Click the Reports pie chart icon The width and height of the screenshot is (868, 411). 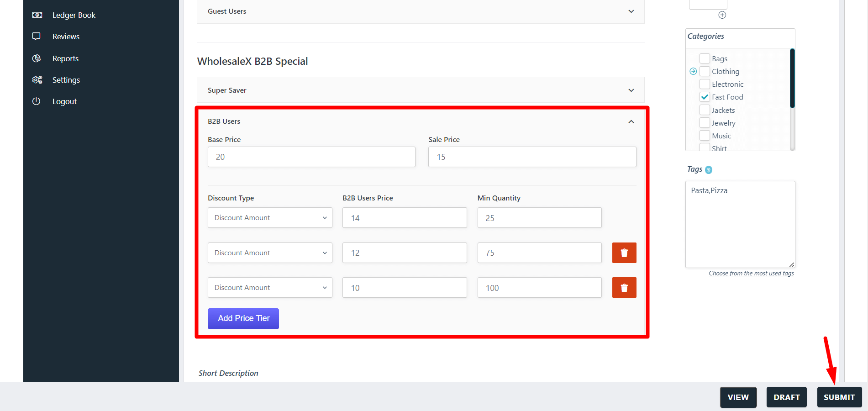pos(37,58)
